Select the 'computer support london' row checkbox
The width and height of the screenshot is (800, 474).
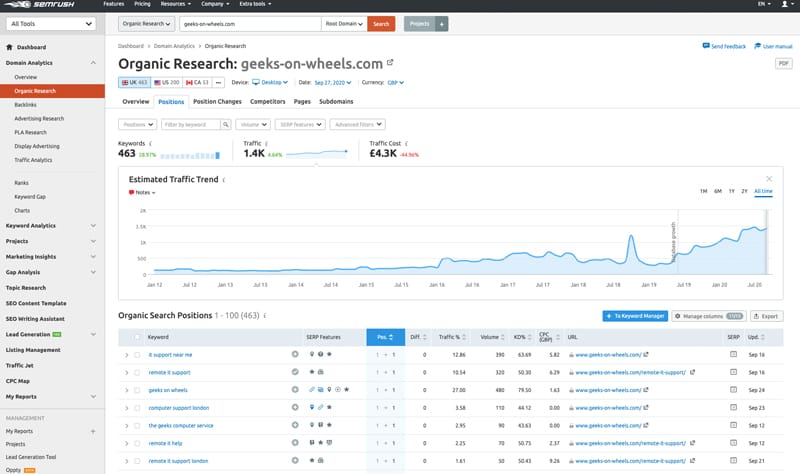tap(137, 407)
